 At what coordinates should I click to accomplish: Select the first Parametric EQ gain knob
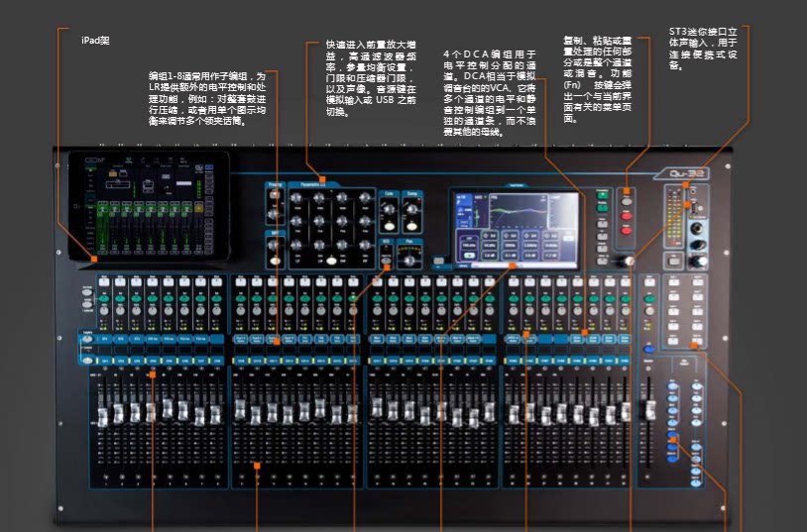296,198
